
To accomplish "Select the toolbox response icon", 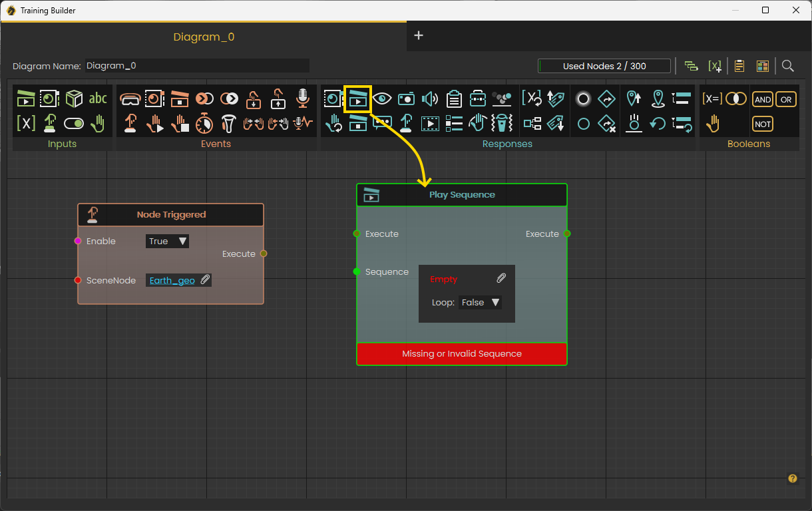I will (478, 99).
